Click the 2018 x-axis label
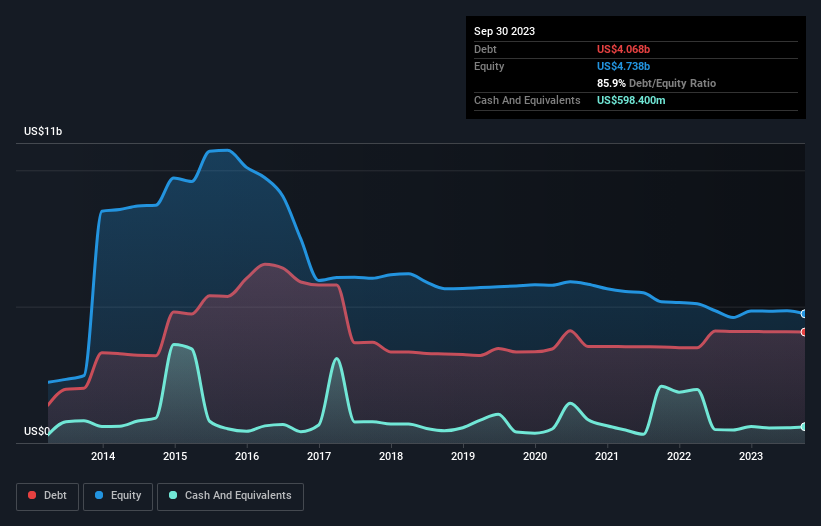 click(x=391, y=456)
